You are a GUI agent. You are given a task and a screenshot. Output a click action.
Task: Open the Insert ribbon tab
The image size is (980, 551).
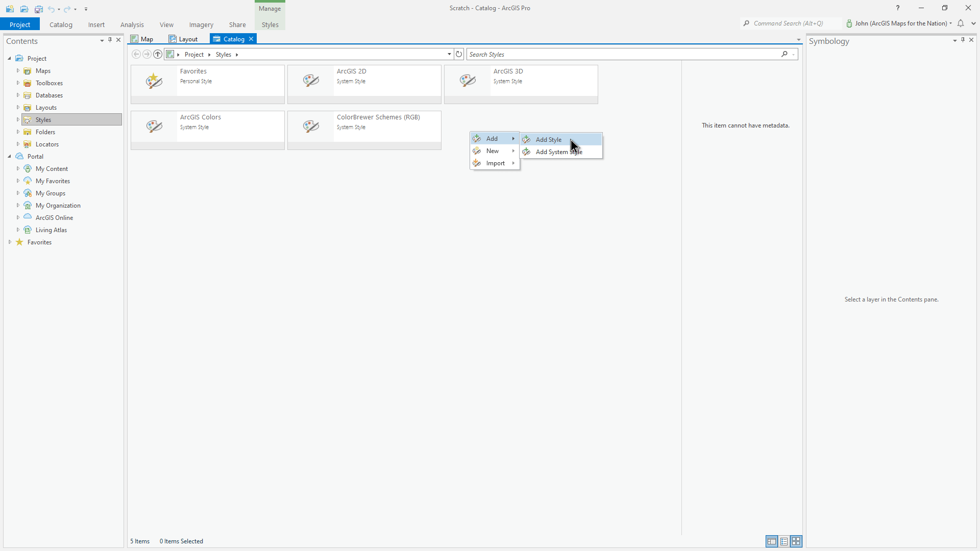96,24
